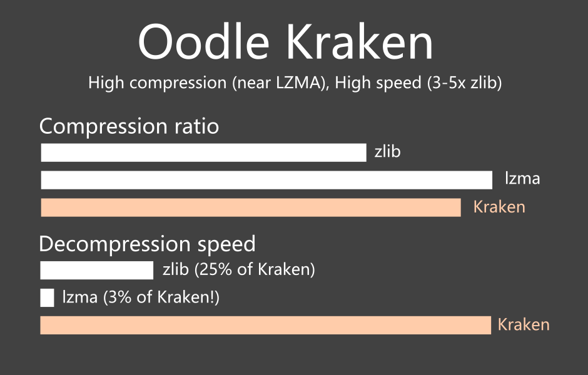Click the peach Kraken label under lzma
588x375 pixels.
click(499, 207)
